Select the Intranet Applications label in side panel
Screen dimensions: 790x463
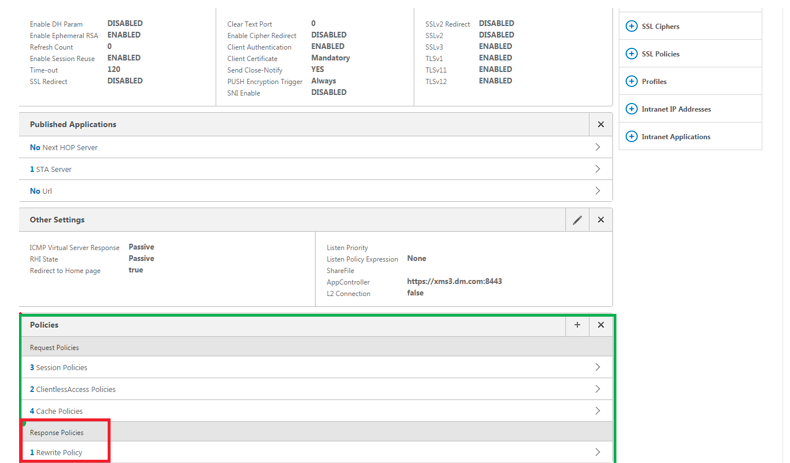[675, 137]
